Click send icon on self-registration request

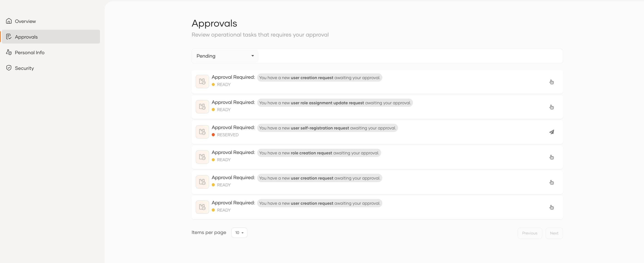click(x=551, y=132)
